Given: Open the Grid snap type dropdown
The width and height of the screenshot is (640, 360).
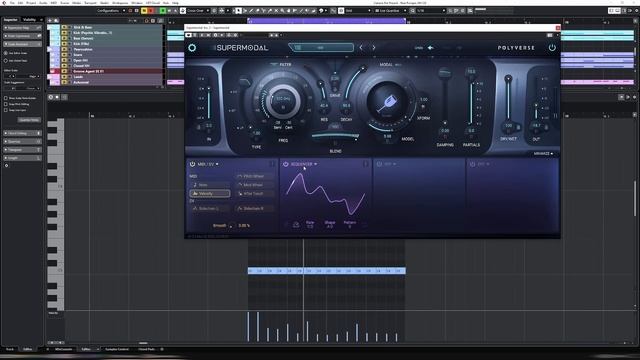Looking at the screenshot, I should tap(358, 11).
